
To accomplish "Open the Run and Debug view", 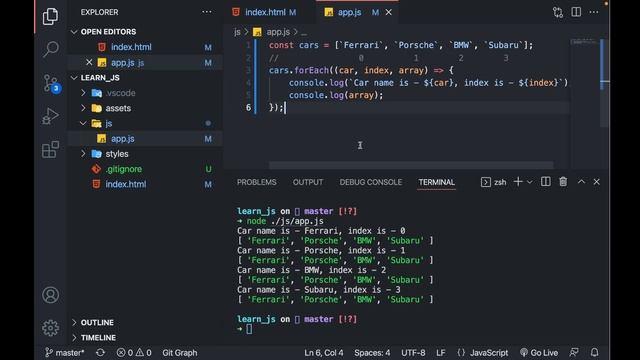I will 50,116.
